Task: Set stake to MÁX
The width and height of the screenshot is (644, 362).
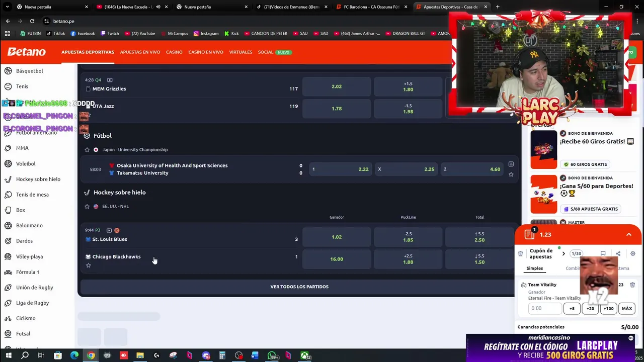Action: (627, 309)
